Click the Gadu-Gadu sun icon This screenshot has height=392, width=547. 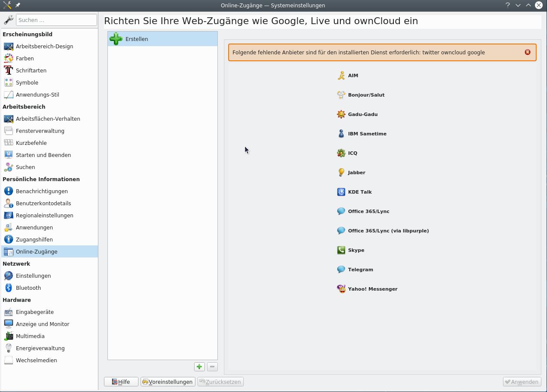click(x=341, y=114)
